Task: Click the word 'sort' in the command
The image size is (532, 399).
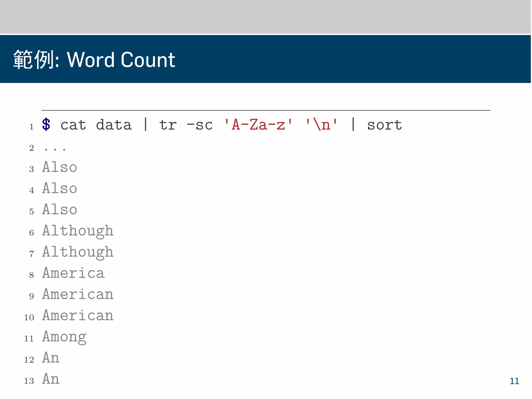Action: (x=384, y=125)
